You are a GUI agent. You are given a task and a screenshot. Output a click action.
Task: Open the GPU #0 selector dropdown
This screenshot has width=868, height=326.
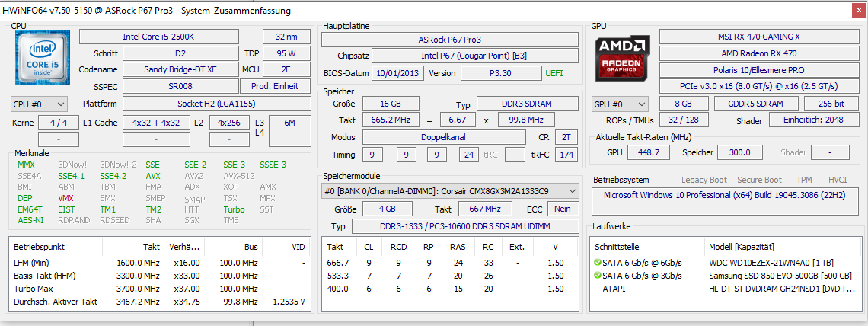[621, 104]
